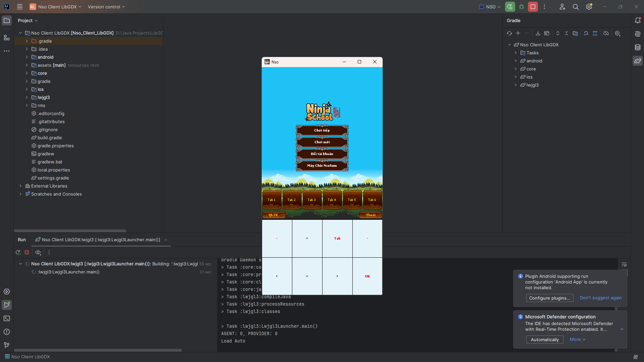Click Configure plugins... button
This screenshot has width=644, height=362.
click(x=549, y=298)
